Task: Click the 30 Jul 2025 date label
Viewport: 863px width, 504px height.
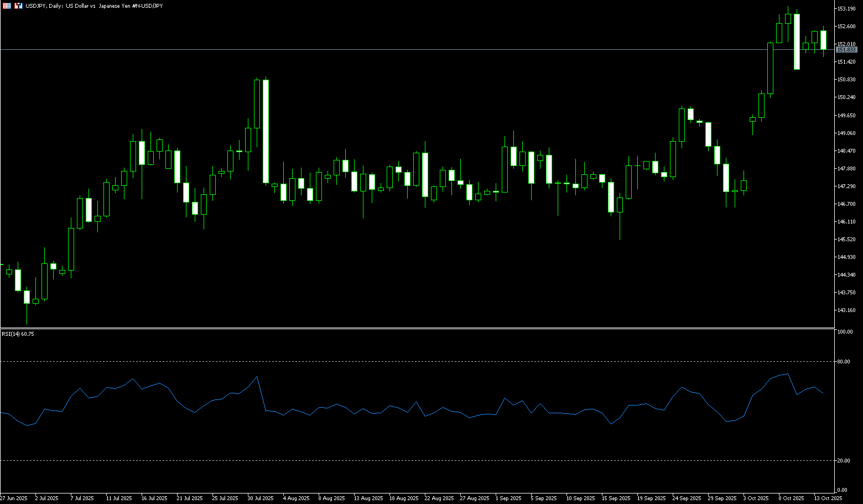Action: tap(261, 498)
